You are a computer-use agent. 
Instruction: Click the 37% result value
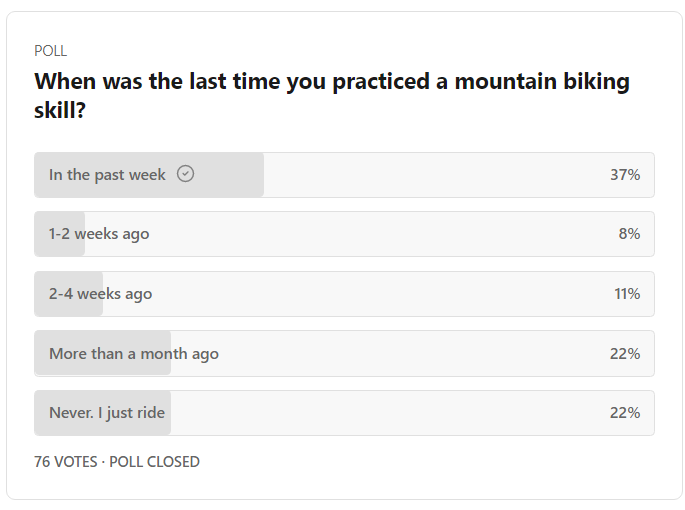pyautogui.click(x=625, y=175)
